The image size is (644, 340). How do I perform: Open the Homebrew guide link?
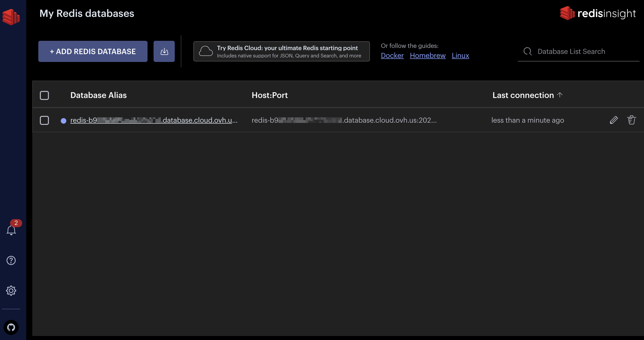click(428, 55)
